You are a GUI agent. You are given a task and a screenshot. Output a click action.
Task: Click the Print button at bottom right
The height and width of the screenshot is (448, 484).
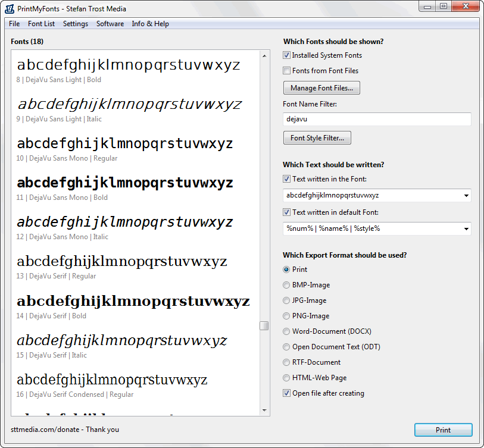444,430
